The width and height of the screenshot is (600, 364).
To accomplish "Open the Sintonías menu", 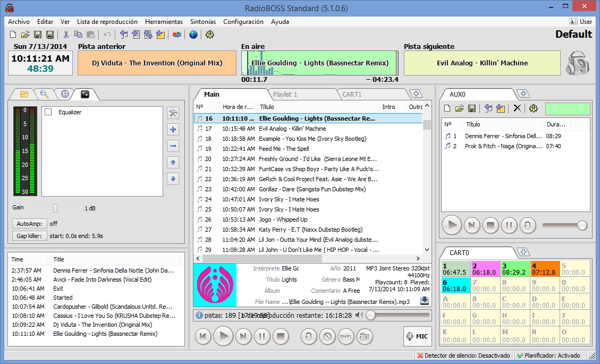I will 203,22.
